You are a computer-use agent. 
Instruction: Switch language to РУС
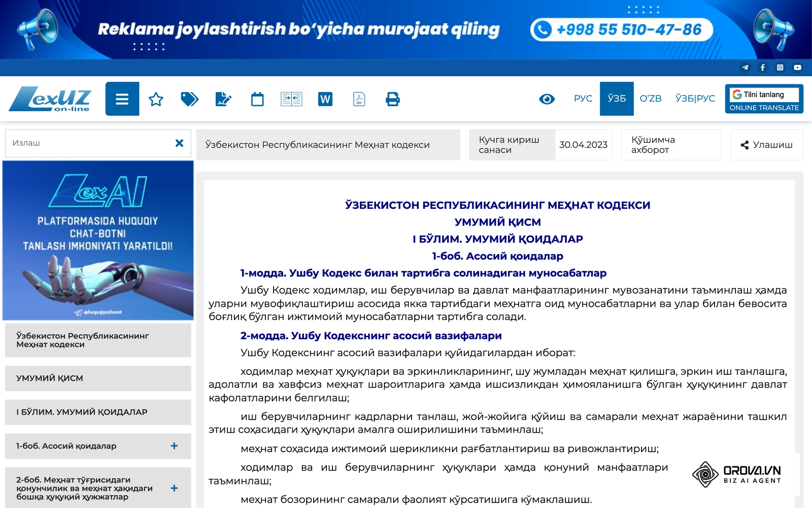coord(583,99)
